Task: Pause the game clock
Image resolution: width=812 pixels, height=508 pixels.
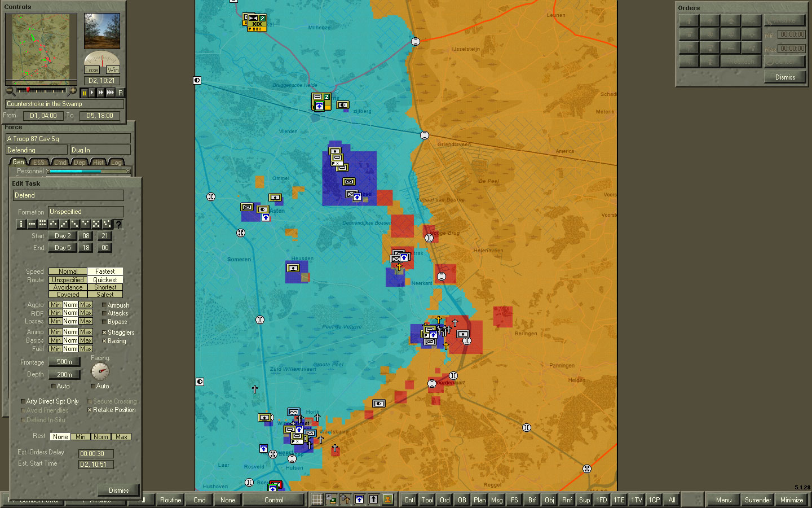Action: (84, 92)
